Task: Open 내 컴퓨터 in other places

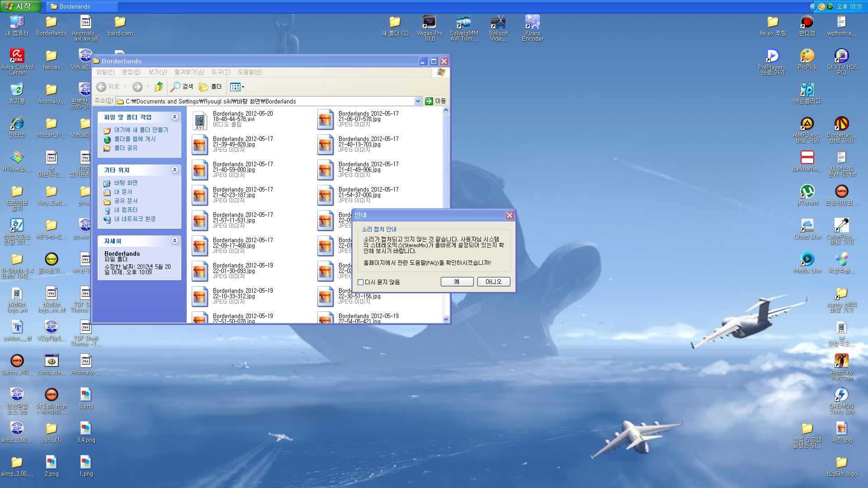Action: [126, 210]
